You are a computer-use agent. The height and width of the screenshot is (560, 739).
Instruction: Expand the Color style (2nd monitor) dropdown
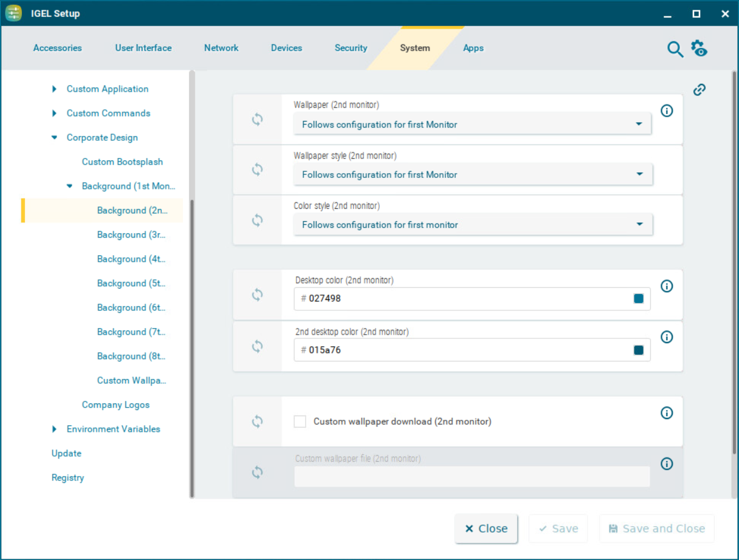[x=472, y=225]
